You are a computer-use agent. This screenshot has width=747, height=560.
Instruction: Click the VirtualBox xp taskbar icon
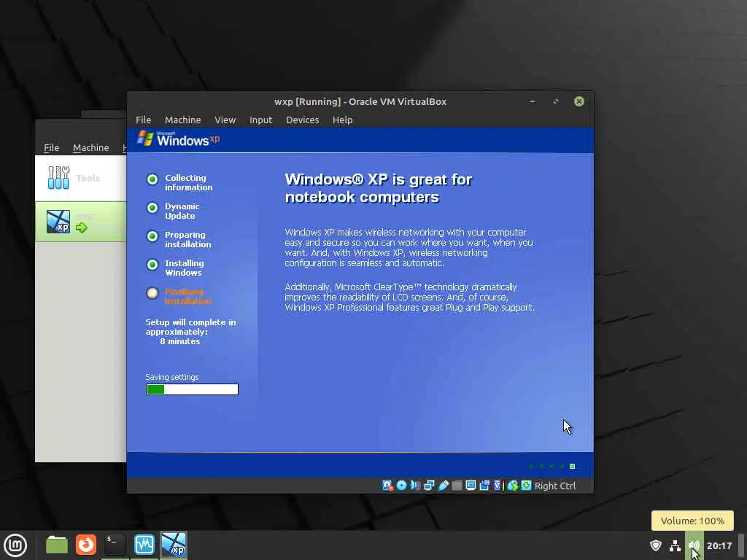click(174, 545)
